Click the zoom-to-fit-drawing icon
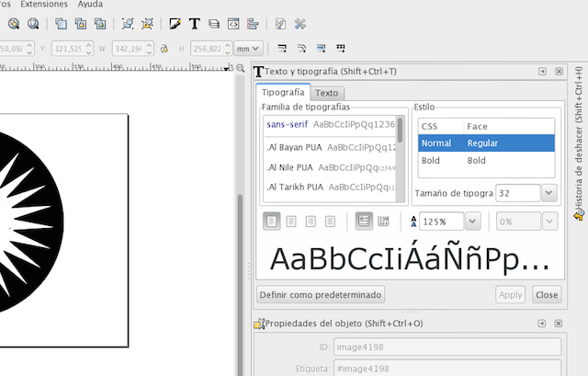The width and height of the screenshot is (588, 376). (14, 24)
